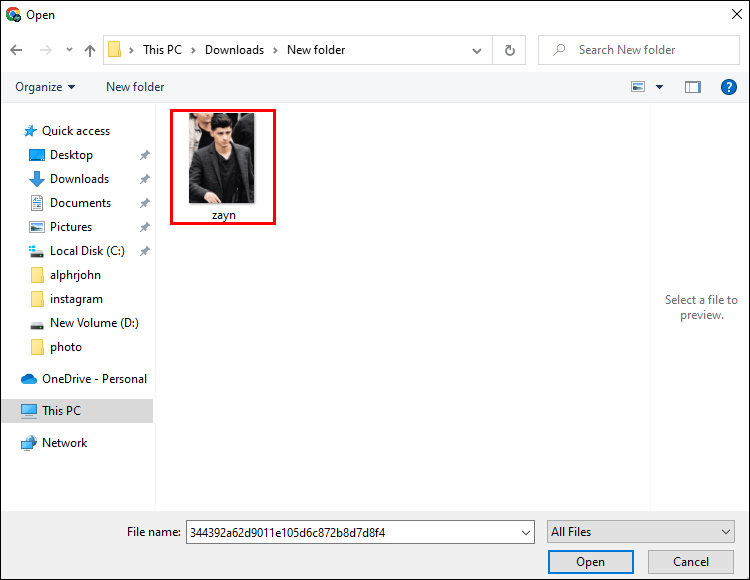Click the change view icon
The image size is (750, 580).
click(x=639, y=87)
